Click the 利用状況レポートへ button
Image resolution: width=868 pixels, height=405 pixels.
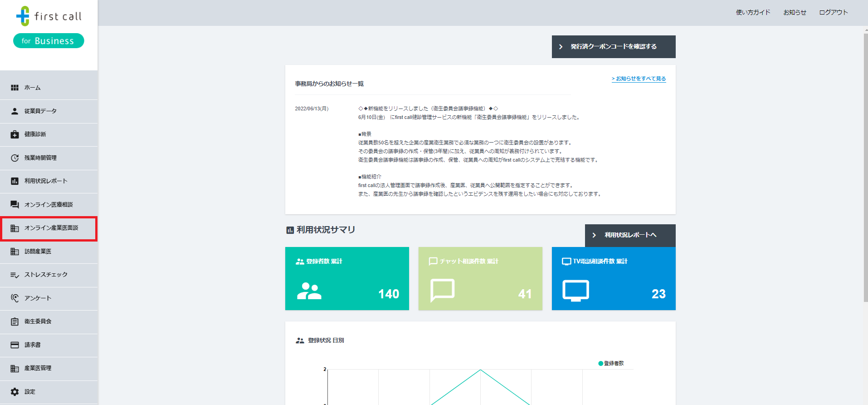pyautogui.click(x=630, y=235)
